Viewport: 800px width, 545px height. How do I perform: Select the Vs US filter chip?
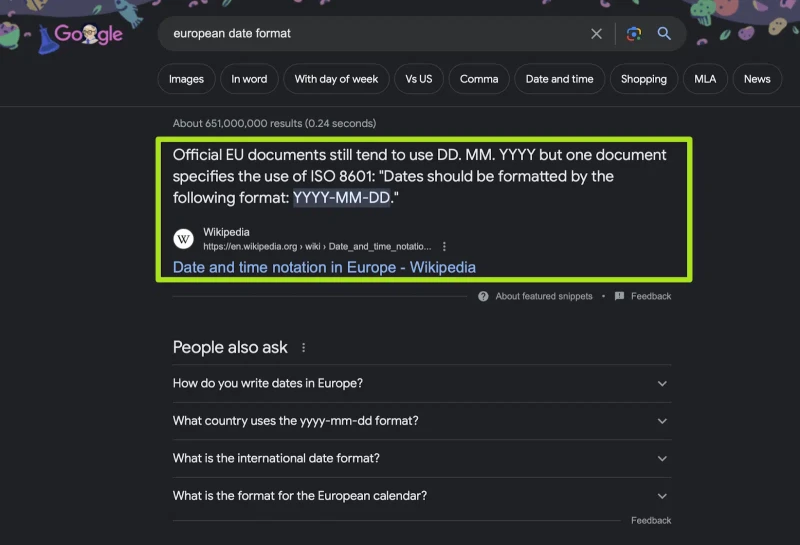point(418,79)
